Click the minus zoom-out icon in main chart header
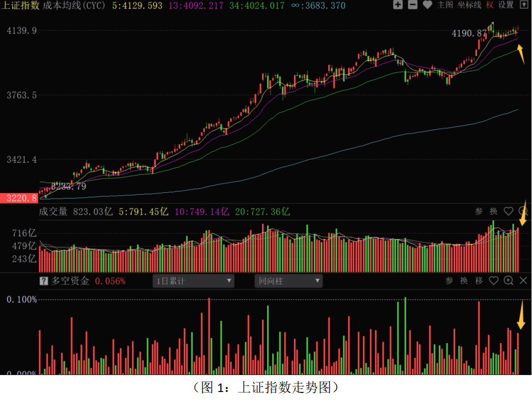 coord(412,5)
